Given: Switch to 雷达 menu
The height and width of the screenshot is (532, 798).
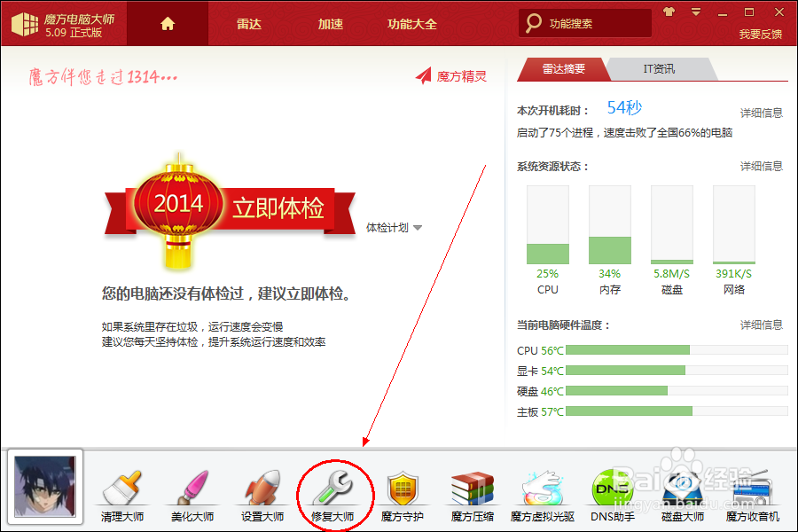Looking at the screenshot, I should coord(249,24).
